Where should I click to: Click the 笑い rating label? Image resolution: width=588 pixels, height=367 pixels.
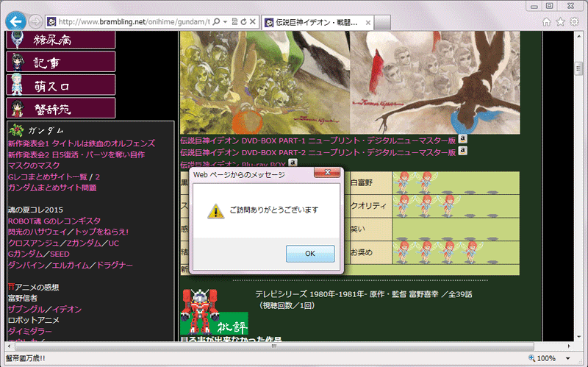click(x=358, y=229)
